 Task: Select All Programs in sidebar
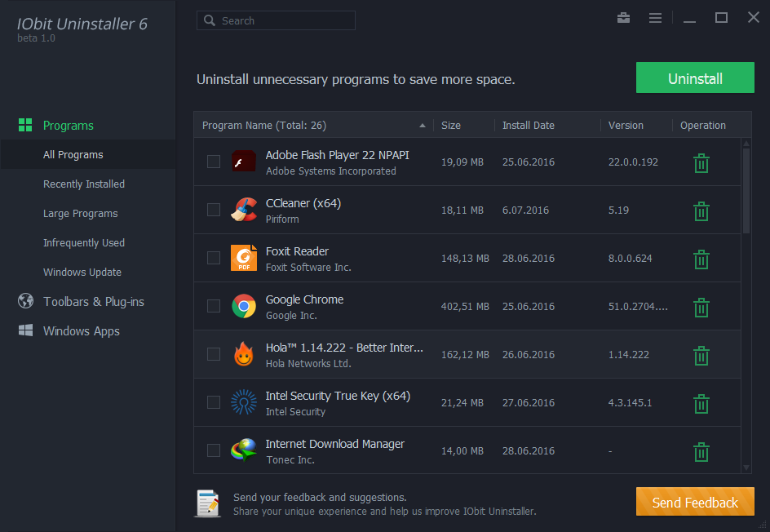73,155
